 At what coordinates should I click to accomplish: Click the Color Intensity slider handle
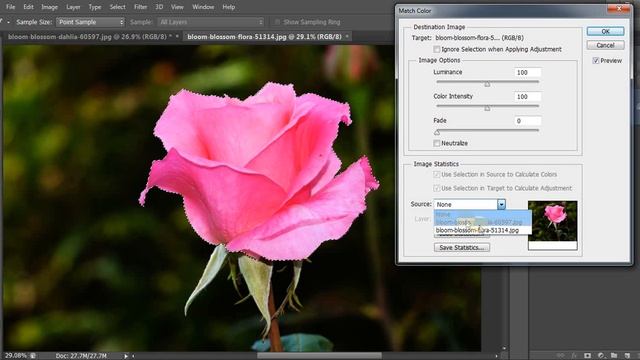[487, 108]
